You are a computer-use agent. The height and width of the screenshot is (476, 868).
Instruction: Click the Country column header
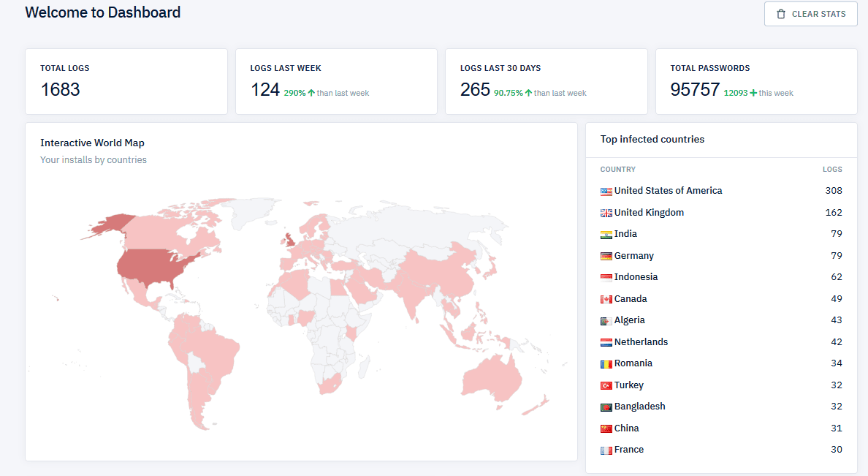618,170
